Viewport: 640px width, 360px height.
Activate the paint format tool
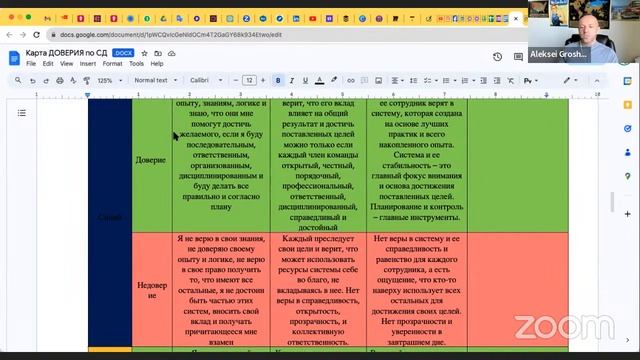click(x=87, y=81)
